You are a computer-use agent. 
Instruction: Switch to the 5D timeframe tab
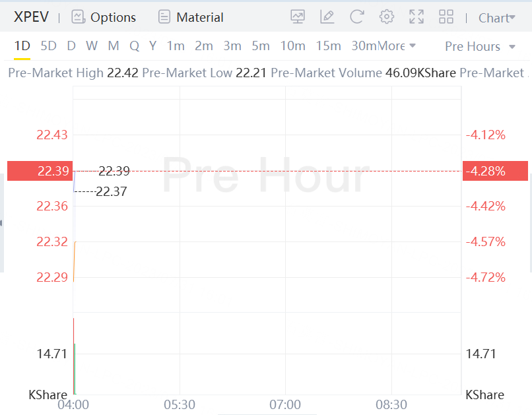(48, 46)
